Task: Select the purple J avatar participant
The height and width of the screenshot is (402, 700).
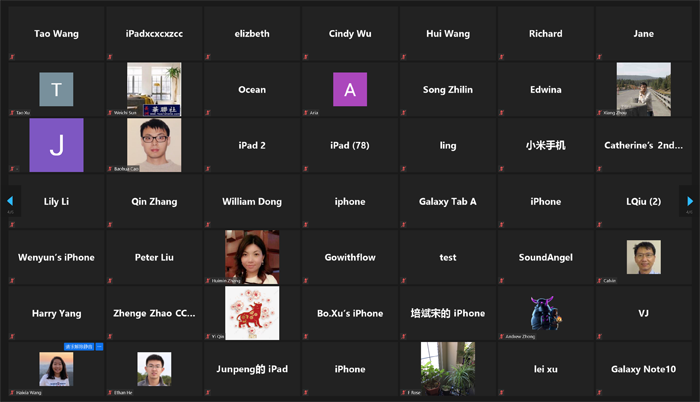Action: tap(56, 145)
